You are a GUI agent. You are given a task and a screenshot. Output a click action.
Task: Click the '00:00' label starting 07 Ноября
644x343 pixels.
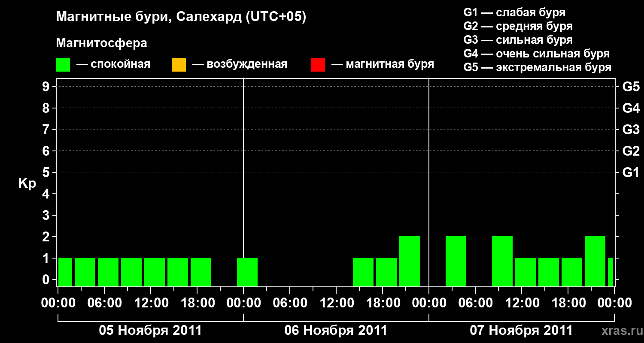point(429,303)
